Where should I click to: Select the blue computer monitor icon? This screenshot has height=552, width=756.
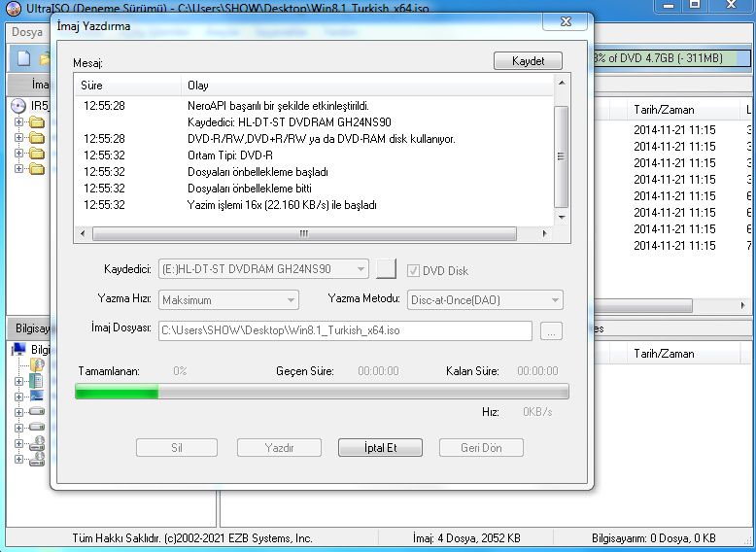coord(18,349)
